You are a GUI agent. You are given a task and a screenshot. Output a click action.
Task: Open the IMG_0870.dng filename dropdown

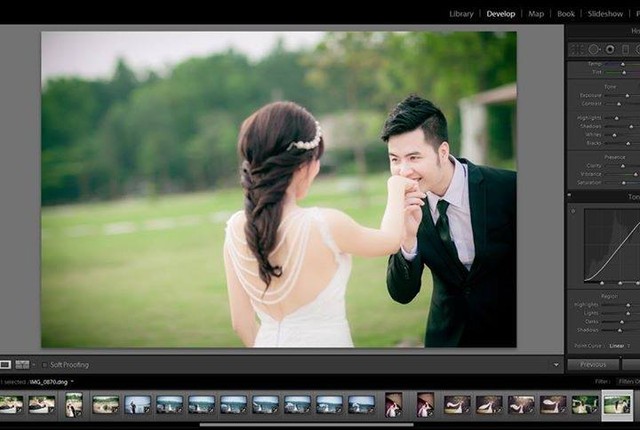(72, 381)
